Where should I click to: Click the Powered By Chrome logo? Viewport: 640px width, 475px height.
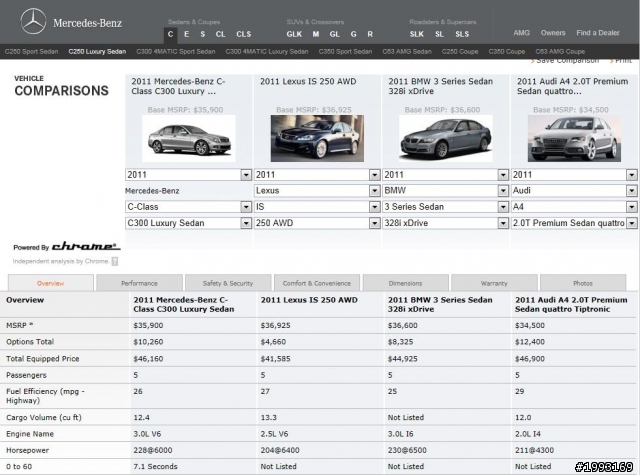[67, 246]
